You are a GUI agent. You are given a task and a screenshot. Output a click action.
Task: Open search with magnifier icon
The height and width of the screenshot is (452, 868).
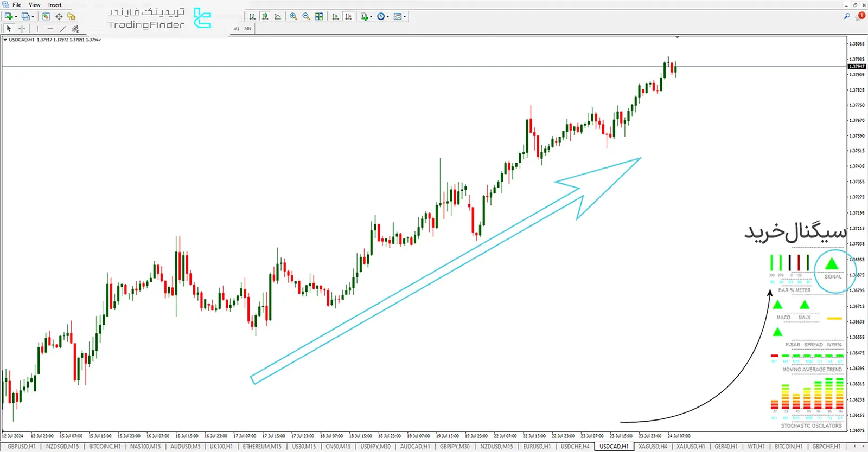tap(847, 16)
